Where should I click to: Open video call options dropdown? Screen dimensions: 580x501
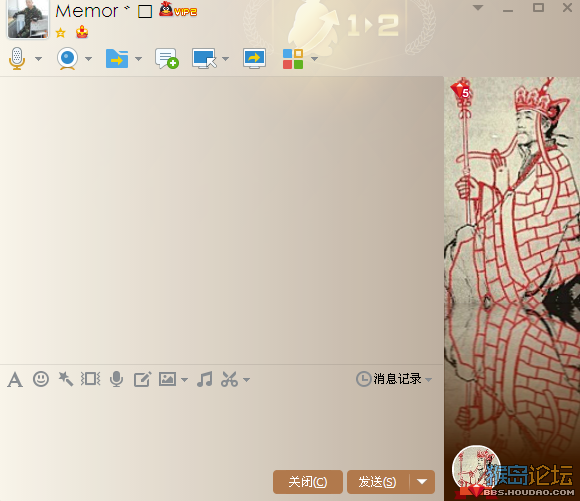pos(88,59)
